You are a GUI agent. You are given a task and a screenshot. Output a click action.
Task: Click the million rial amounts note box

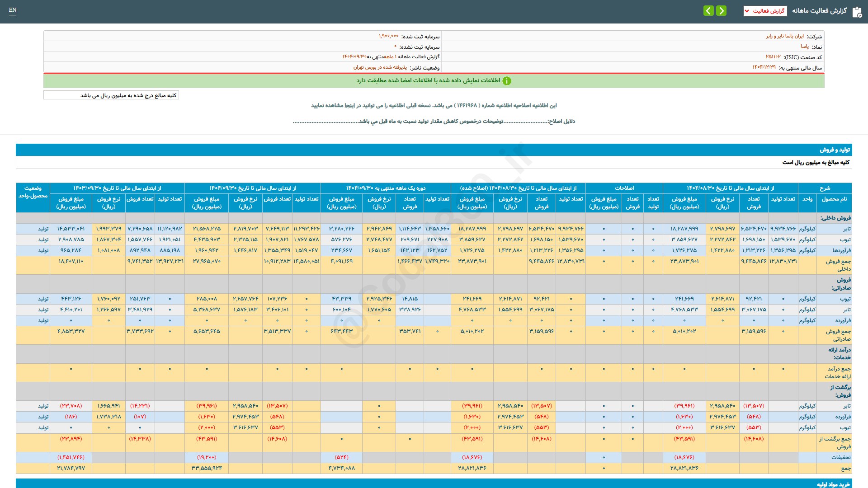coord(111,95)
